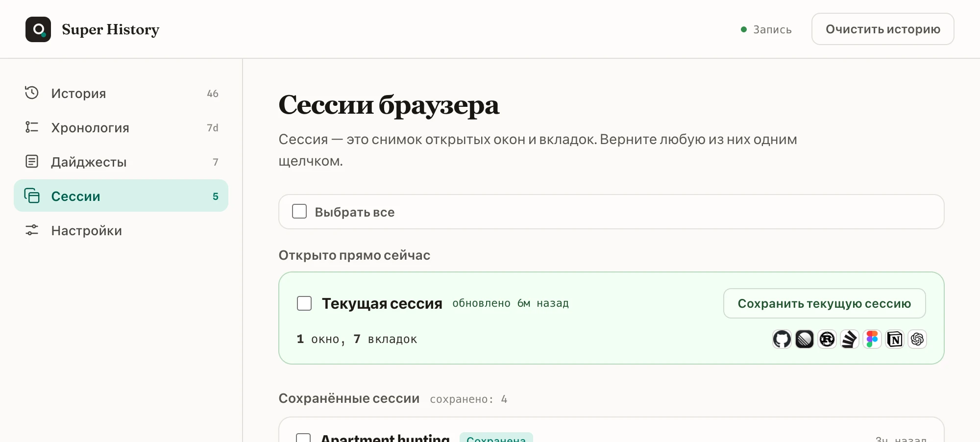Click the Stack Overflow favicon
Image resolution: width=980 pixels, height=442 pixels.
click(x=850, y=339)
